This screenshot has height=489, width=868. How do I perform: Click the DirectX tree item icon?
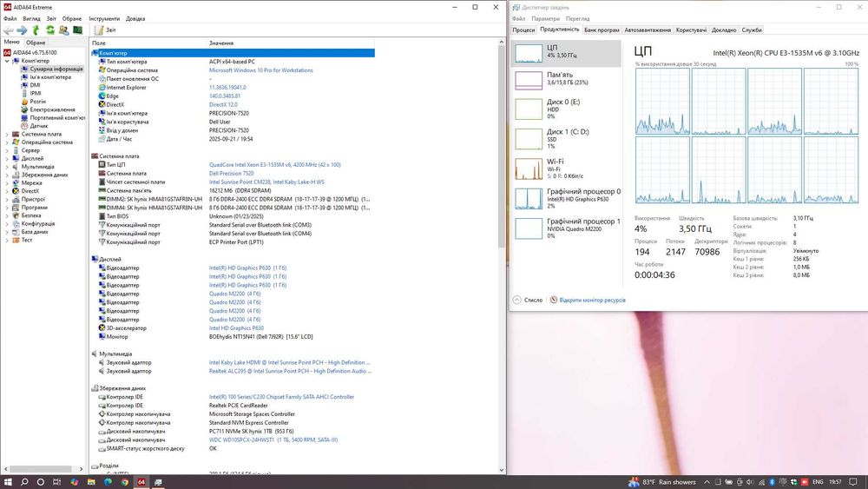pyautogui.click(x=16, y=191)
